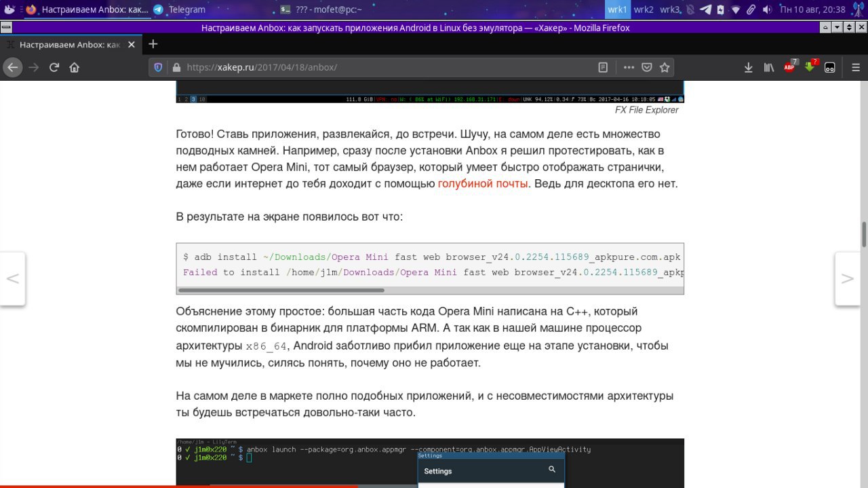Open the Firefox home page button
868x488 pixels.
[75, 67]
